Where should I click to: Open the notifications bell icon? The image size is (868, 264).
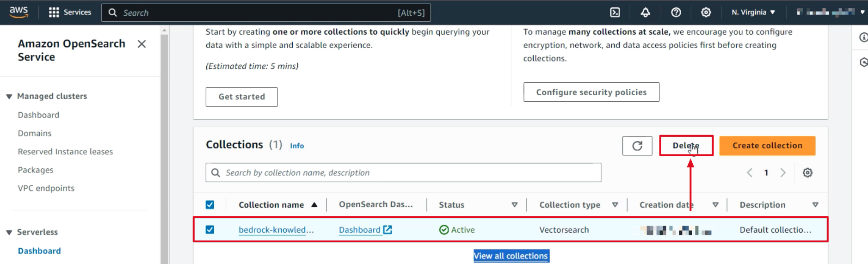[x=645, y=12]
